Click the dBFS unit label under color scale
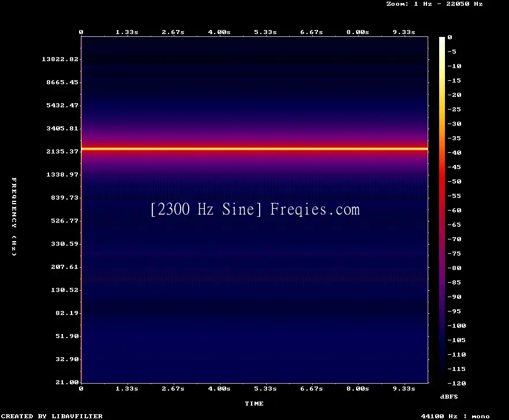The image size is (509, 420). pyautogui.click(x=449, y=396)
